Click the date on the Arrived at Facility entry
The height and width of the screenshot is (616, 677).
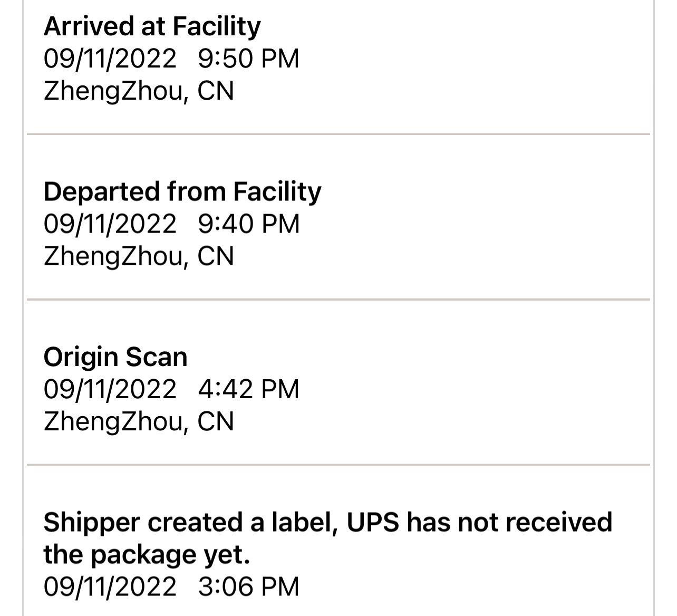pyautogui.click(x=110, y=58)
